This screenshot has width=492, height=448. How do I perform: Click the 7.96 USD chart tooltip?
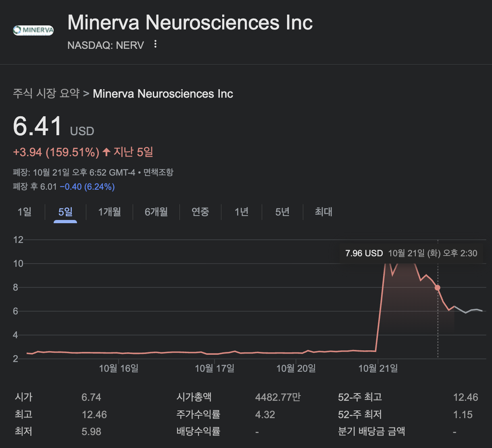click(411, 253)
